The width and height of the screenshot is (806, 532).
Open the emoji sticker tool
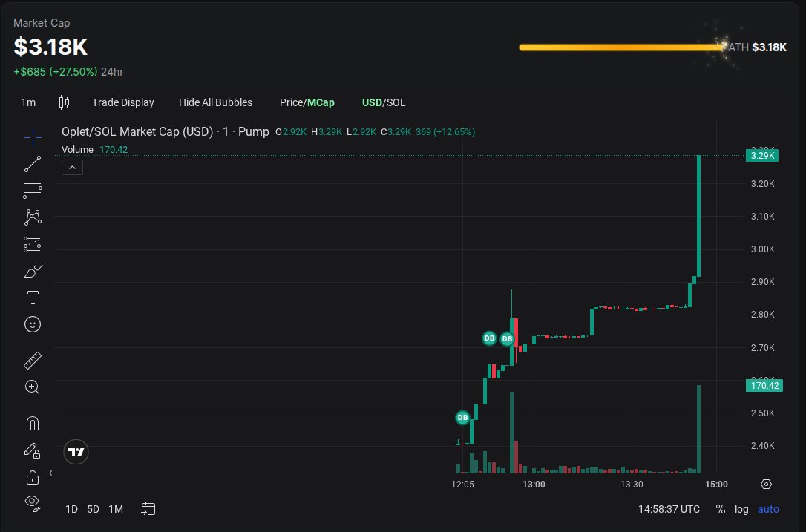point(33,324)
